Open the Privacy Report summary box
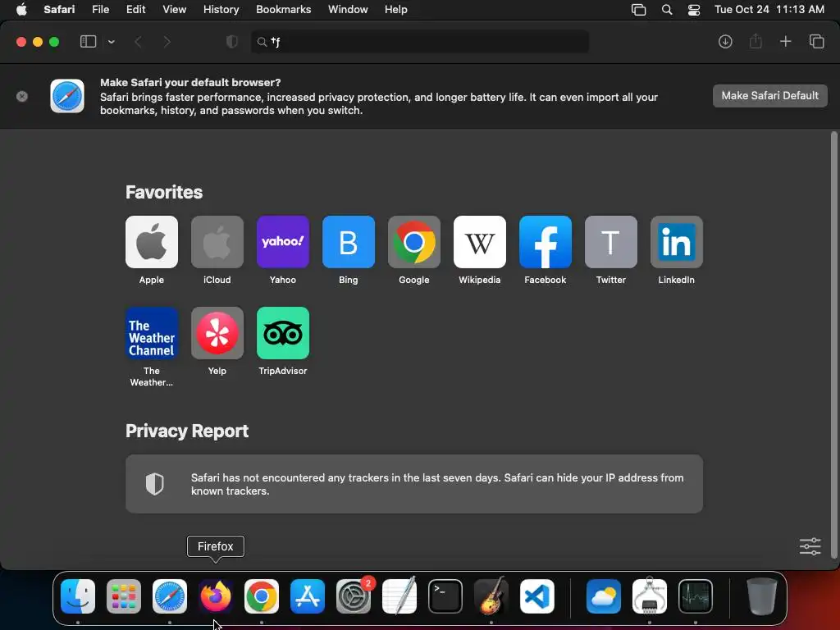This screenshot has height=630, width=840. (x=414, y=484)
